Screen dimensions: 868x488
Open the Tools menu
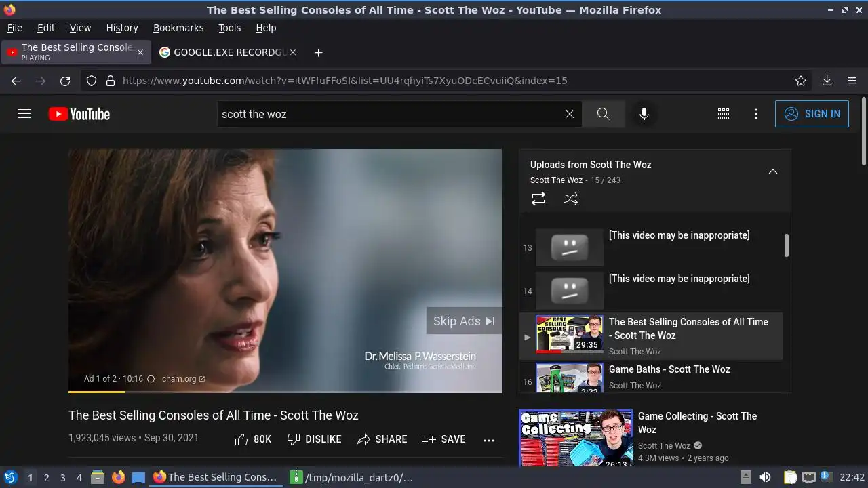(x=229, y=28)
